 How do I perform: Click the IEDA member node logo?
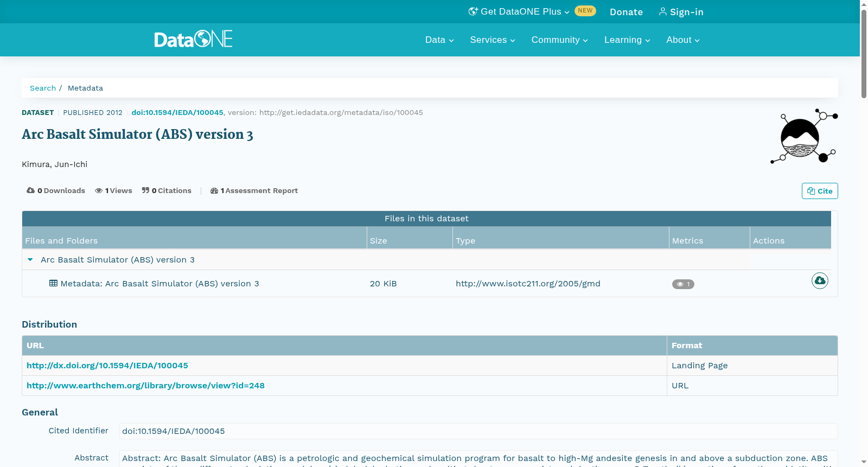[x=804, y=136]
